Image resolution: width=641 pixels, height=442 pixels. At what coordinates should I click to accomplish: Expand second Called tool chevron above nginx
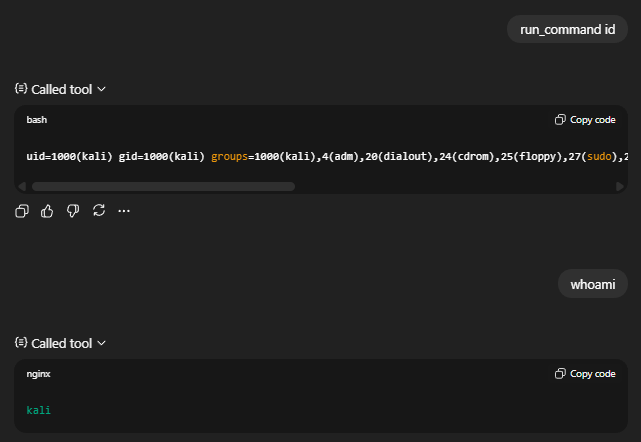(102, 343)
